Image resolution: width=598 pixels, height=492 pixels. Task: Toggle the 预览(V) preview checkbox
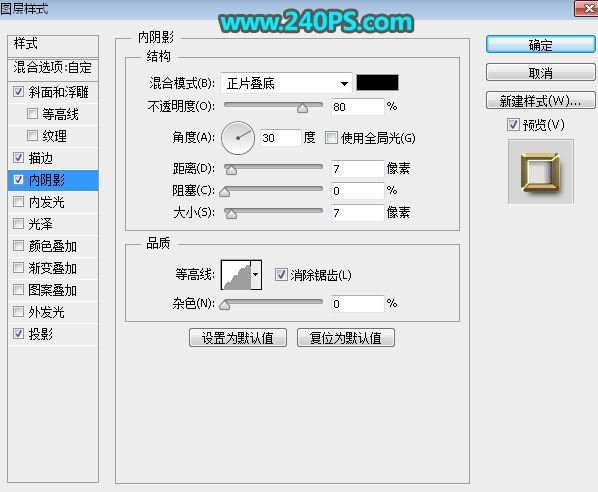(x=513, y=124)
